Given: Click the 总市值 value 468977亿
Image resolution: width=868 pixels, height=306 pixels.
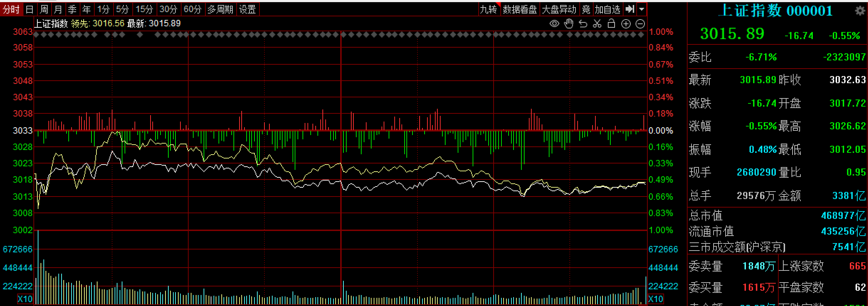Looking at the screenshot, I should pos(843,215).
